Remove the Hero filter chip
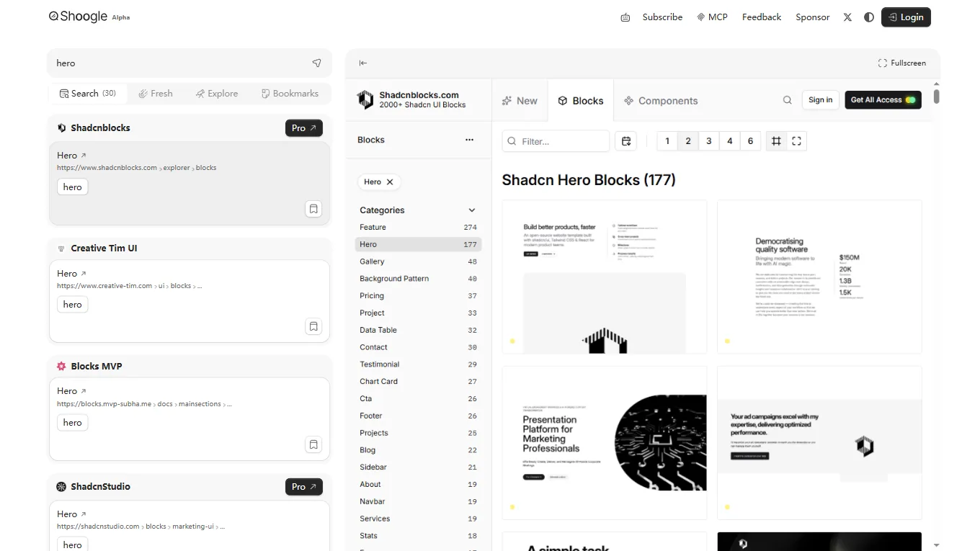 pyautogui.click(x=390, y=182)
